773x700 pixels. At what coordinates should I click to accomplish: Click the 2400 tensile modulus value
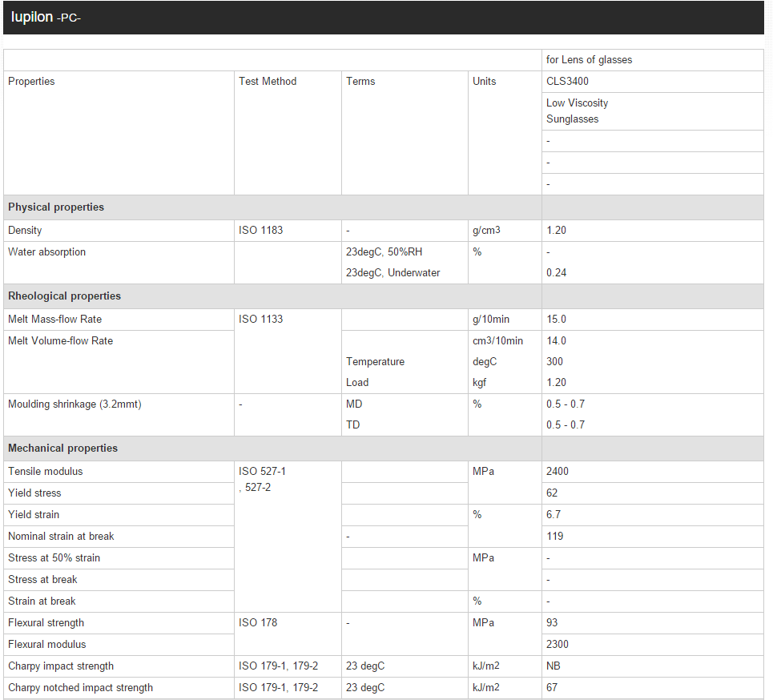[557, 471]
